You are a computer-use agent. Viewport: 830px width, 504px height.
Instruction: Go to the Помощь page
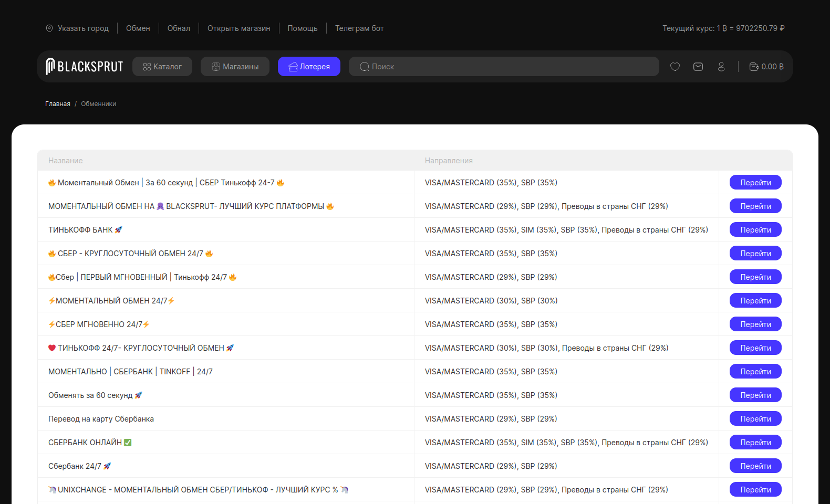[x=303, y=28]
